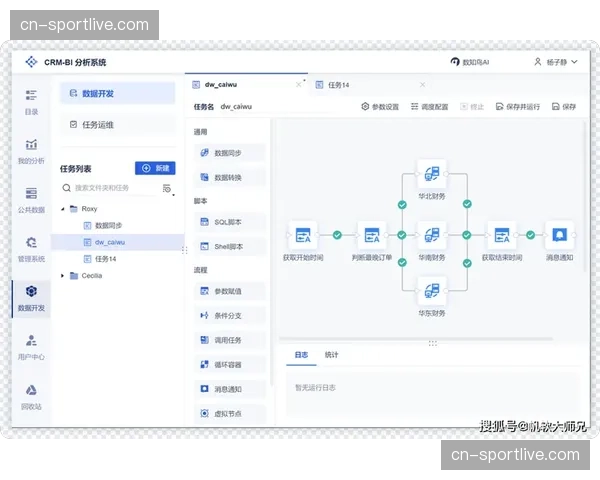The height and width of the screenshot is (480, 600).
Task: Open 我的分析 in the left sidebar
Action: point(31,150)
